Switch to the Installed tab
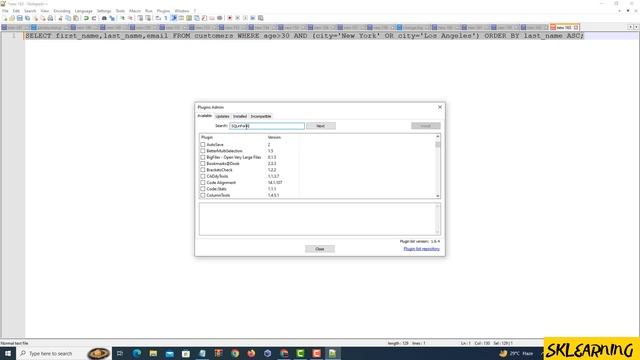The width and height of the screenshot is (640, 360). [x=240, y=116]
